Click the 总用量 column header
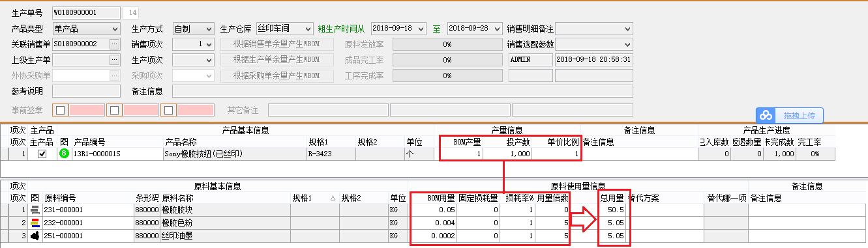This screenshot has height=248, width=868. click(612, 197)
